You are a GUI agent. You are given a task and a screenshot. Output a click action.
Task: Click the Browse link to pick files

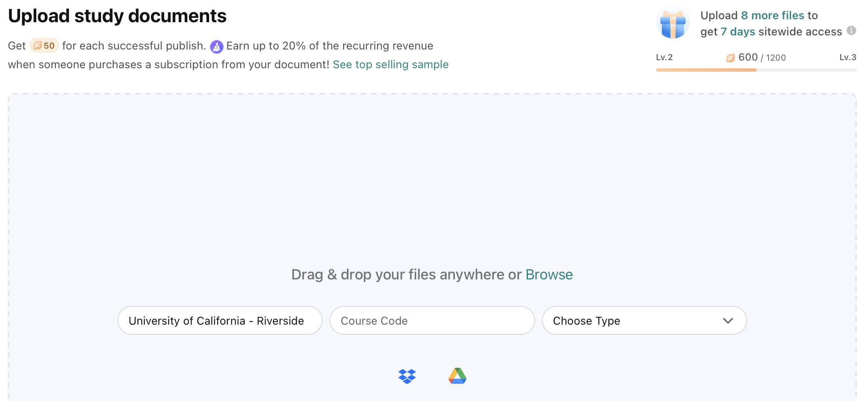[x=549, y=275]
